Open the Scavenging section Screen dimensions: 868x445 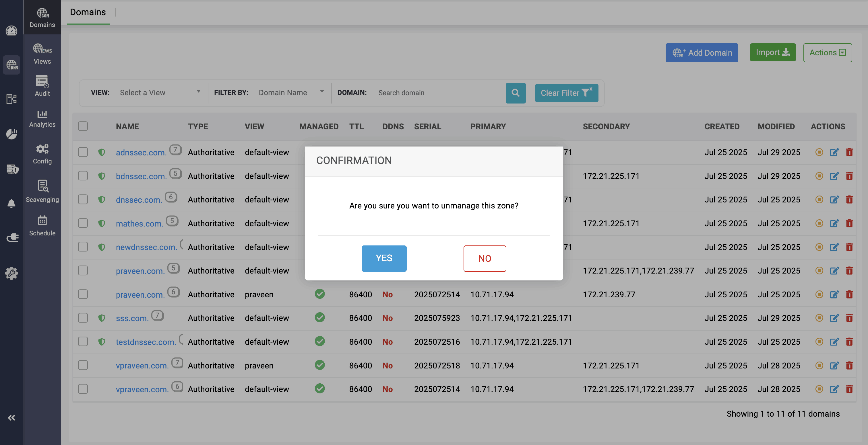point(42,190)
